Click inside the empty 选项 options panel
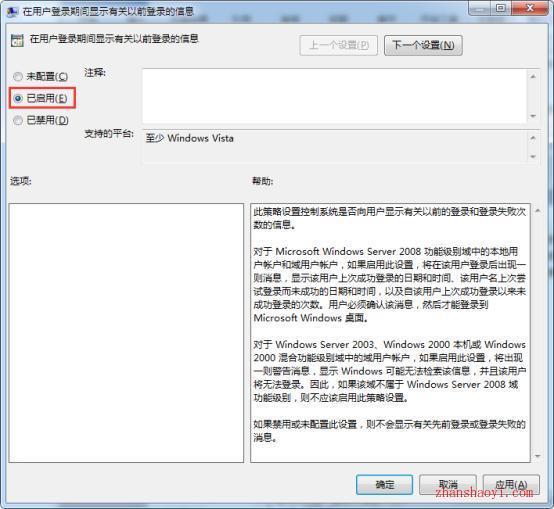Viewport: 554px width, 509px height. click(x=126, y=333)
